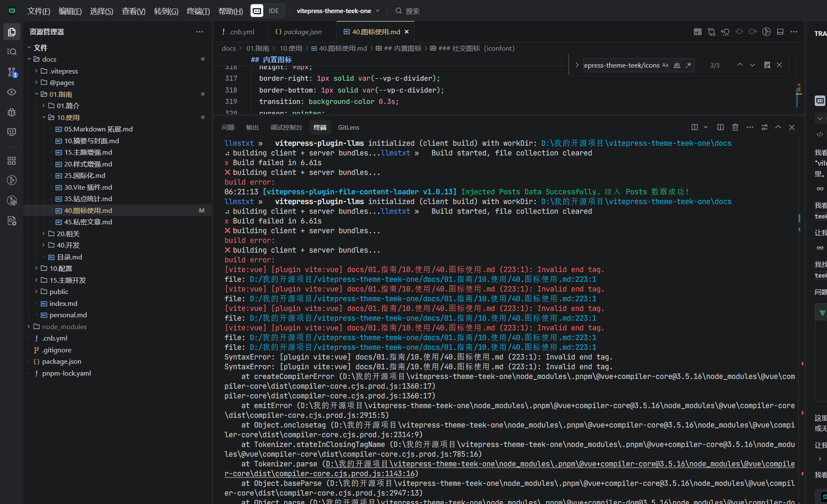Toggle Match Case in find widget

[x=665, y=65]
